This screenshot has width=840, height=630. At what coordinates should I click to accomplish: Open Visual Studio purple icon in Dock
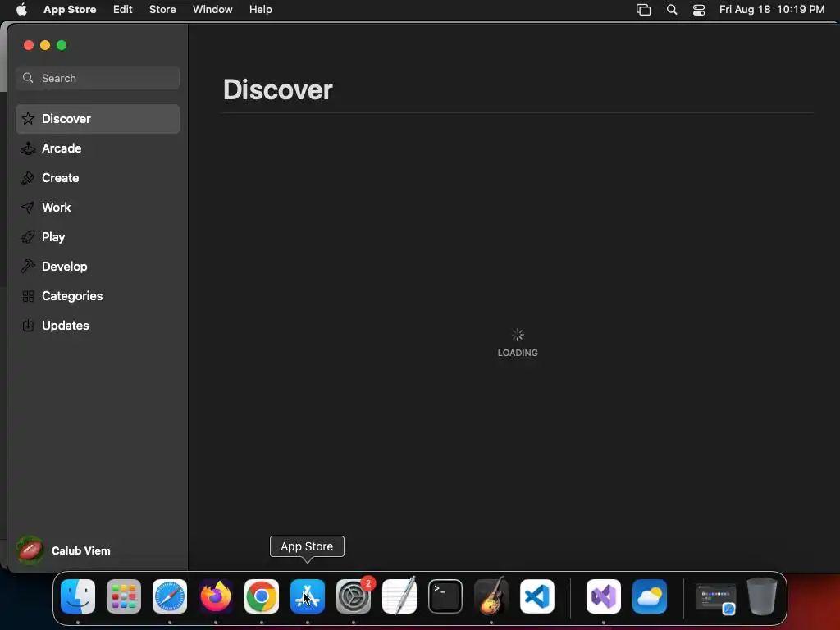[604, 596]
